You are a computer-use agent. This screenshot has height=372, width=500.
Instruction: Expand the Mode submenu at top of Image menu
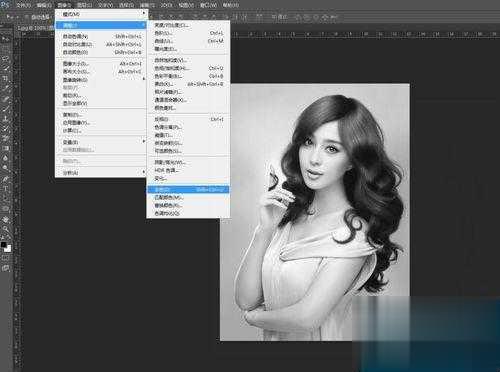[101, 14]
